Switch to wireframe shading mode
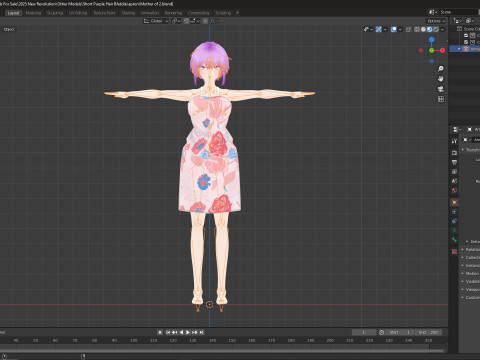480x360 pixels. (417, 29)
